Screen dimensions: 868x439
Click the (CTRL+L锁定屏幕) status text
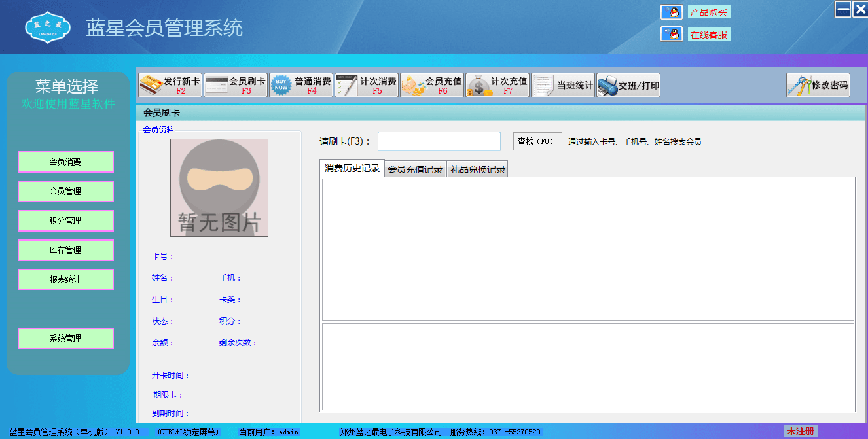click(x=189, y=432)
